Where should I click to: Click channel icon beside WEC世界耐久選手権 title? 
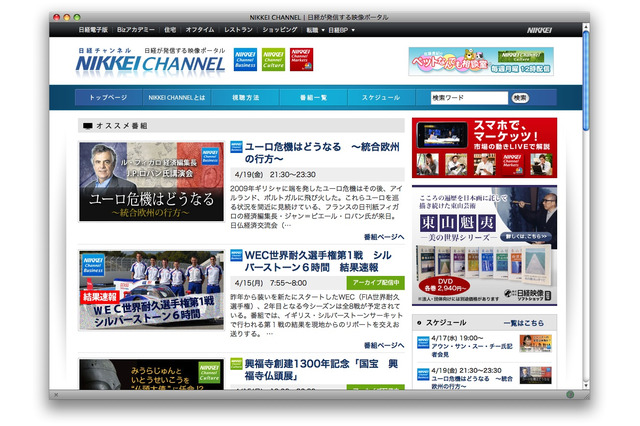coord(236,255)
